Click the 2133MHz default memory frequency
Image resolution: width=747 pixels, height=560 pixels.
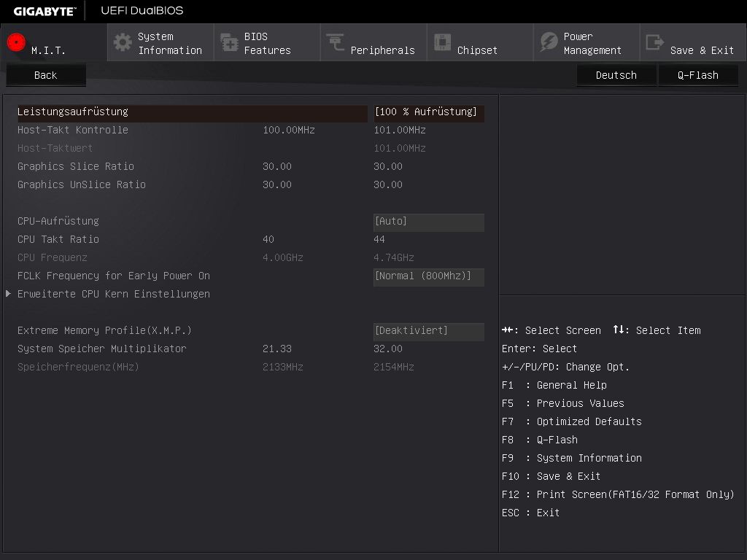click(283, 367)
